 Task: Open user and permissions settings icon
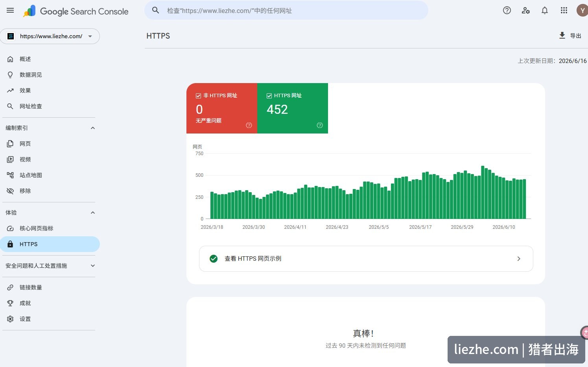(526, 11)
